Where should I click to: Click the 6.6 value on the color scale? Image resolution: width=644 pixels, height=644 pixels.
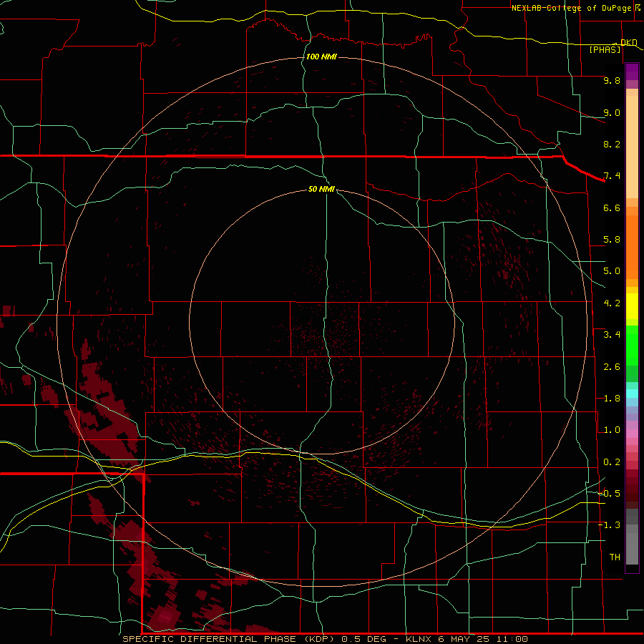coord(612,208)
